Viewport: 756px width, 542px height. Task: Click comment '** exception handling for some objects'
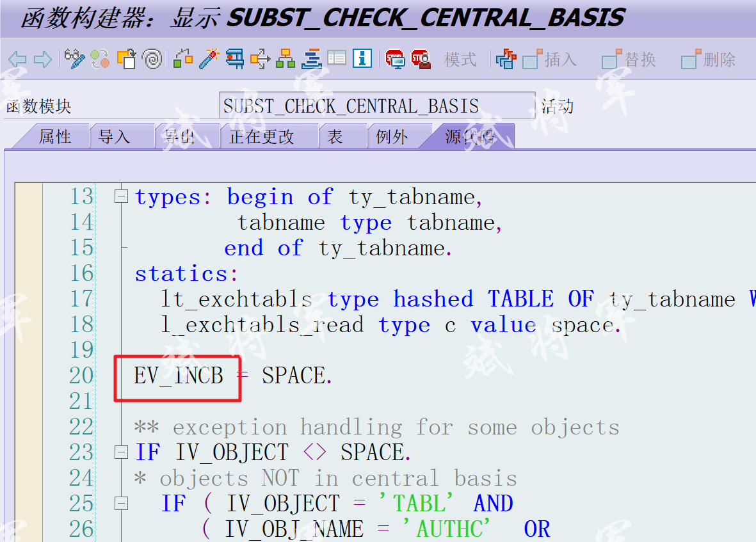(377, 427)
